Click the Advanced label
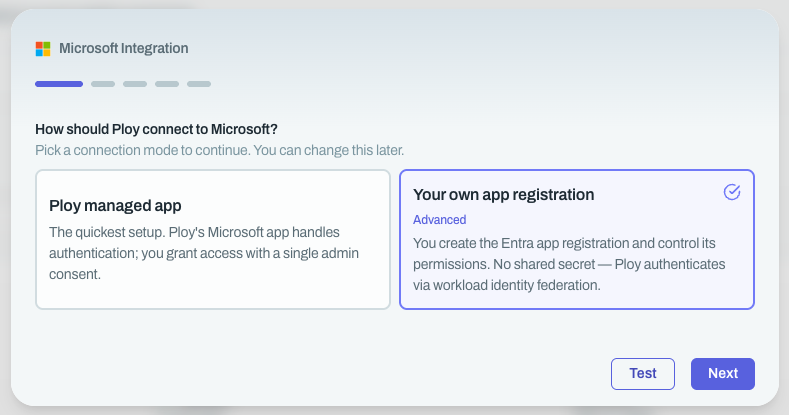 (x=439, y=220)
